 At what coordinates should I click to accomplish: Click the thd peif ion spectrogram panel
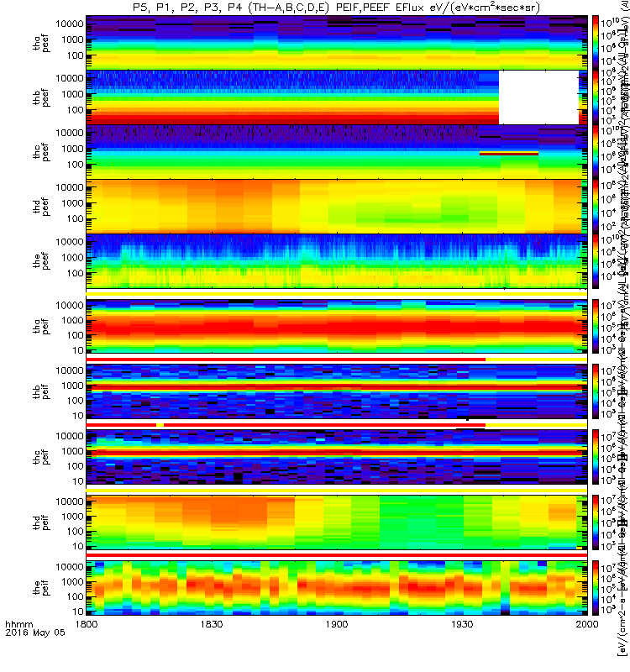[337, 522]
